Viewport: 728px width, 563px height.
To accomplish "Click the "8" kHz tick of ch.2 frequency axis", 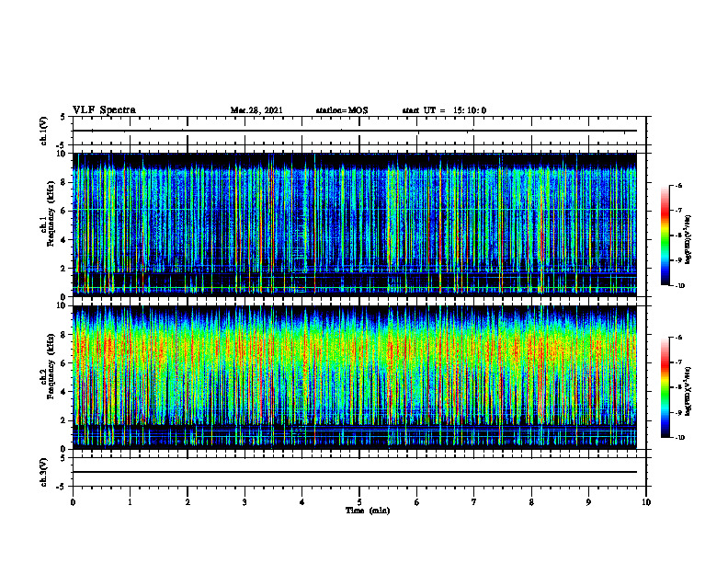I will coord(64,335).
